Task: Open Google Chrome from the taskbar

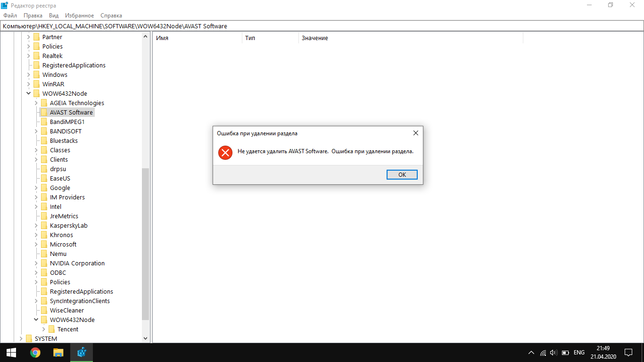Action: (35, 353)
